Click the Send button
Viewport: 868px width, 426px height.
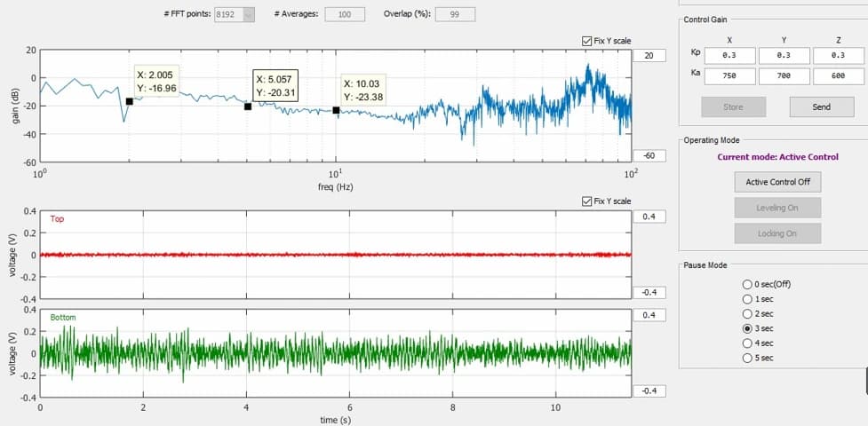[x=822, y=106]
